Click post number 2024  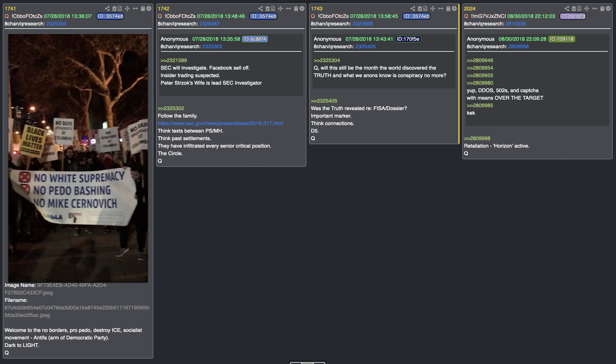pos(470,9)
